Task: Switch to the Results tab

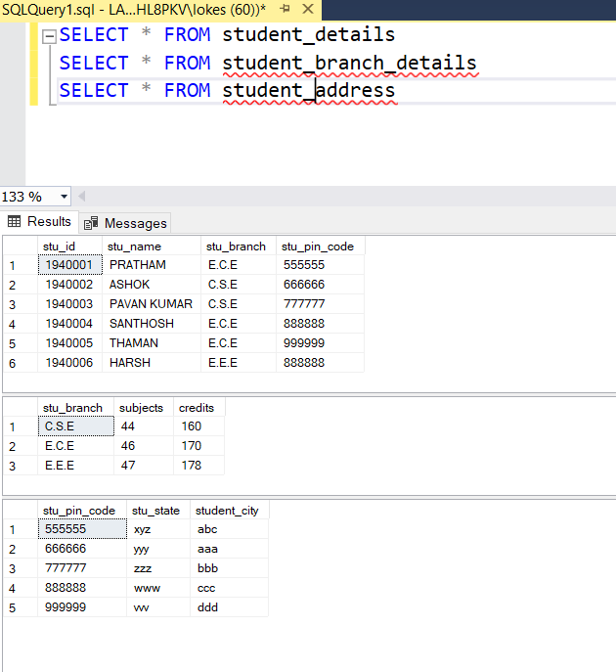Action: pos(40,222)
